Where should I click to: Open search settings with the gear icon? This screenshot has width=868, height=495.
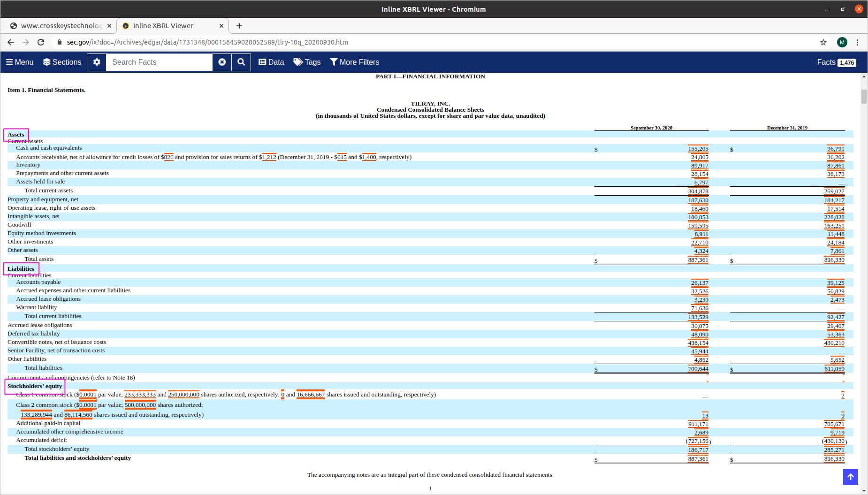[x=97, y=62]
